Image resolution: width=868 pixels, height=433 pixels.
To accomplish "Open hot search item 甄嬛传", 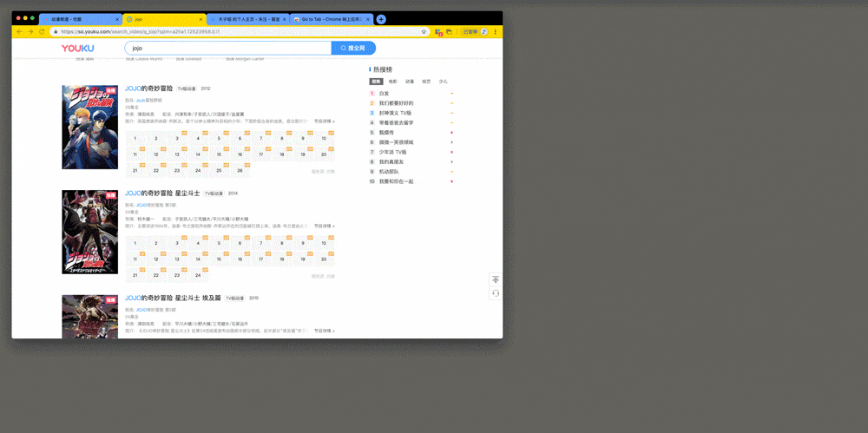I will (387, 133).
